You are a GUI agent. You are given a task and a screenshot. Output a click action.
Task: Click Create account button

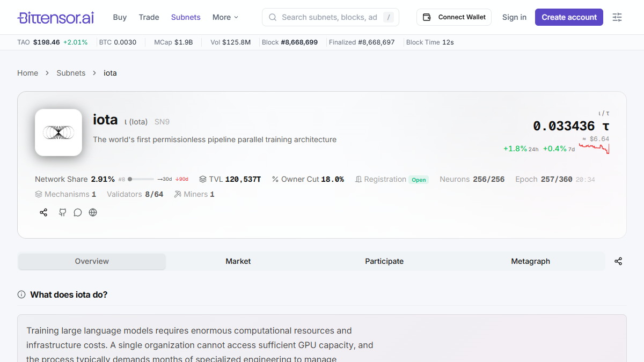tap(569, 17)
